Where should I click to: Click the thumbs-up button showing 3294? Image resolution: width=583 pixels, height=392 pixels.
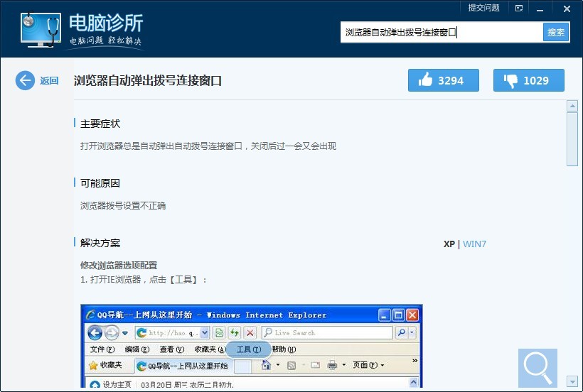tap(443, 80)
